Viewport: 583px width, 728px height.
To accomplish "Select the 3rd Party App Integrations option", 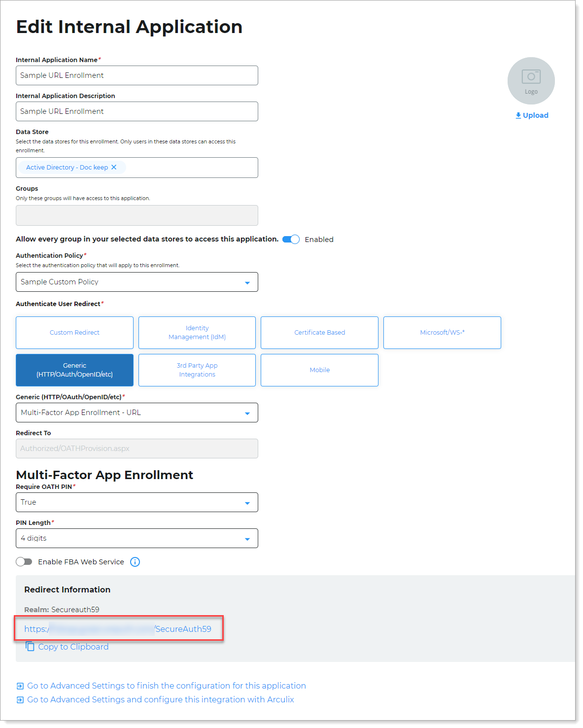I will coord(197,370).
